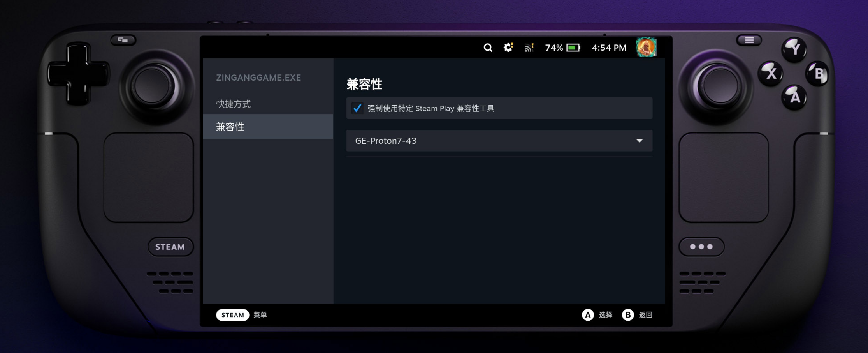The height and width of the screenshot is (353, 868).
Task: Open the search icon in the status bar
Action: pyautogui.click(x=488, y=48)
